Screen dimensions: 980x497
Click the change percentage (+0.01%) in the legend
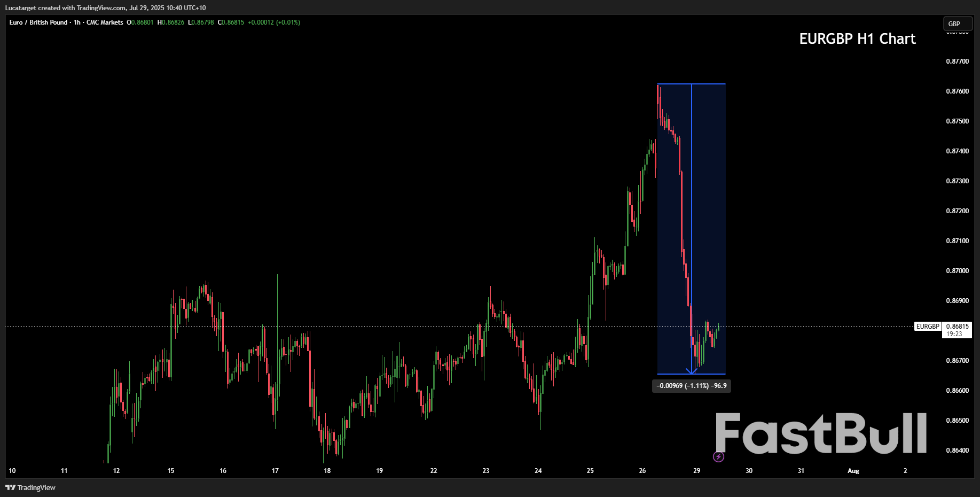(289, 22)
